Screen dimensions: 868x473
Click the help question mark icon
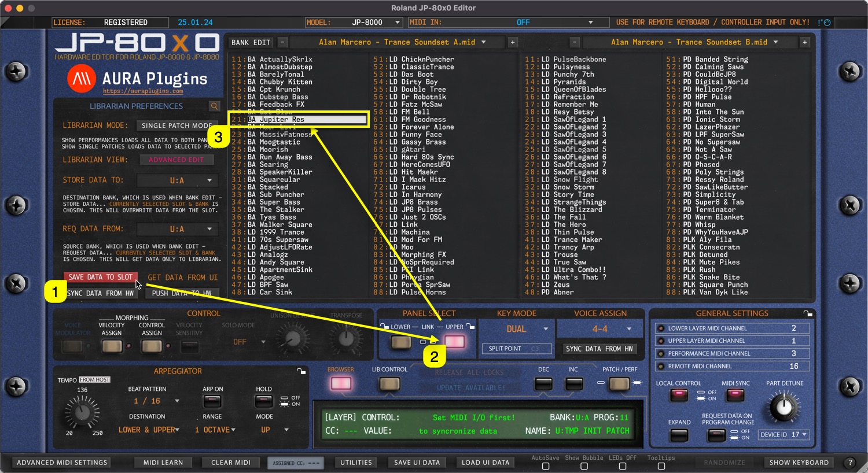click(x=850, y=463)
